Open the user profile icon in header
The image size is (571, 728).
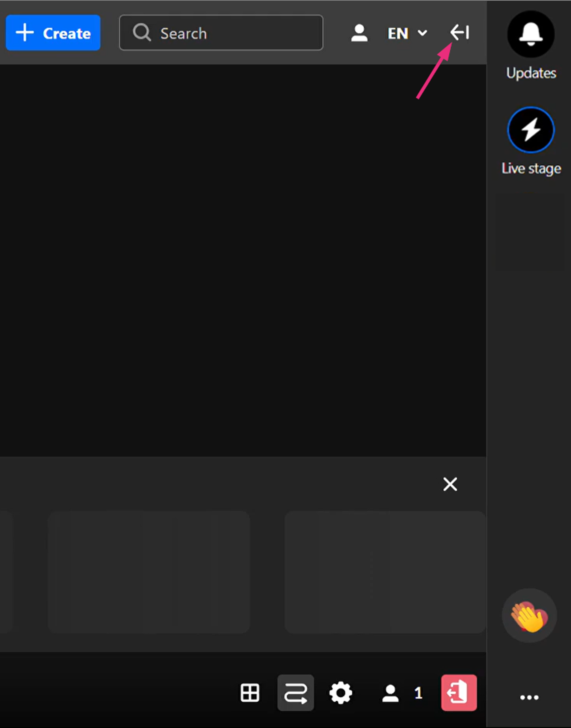coord(359,33)
